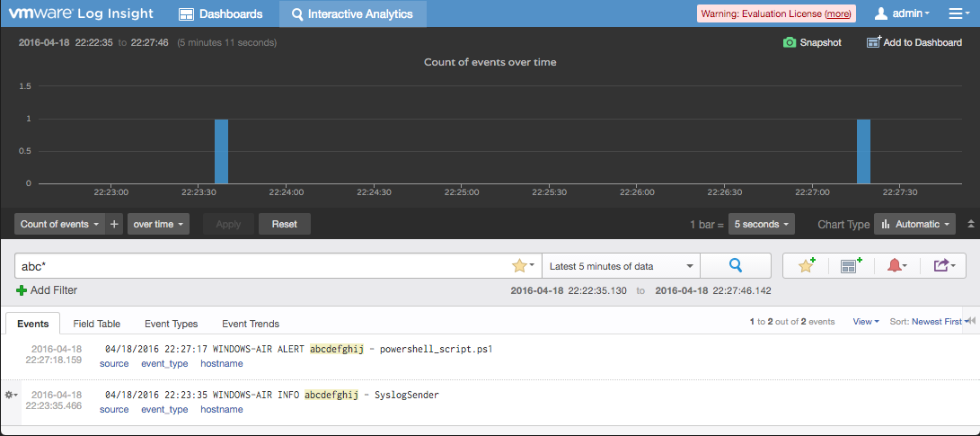Add current query to favorites
Screen dimensions: 980x436
806,266
